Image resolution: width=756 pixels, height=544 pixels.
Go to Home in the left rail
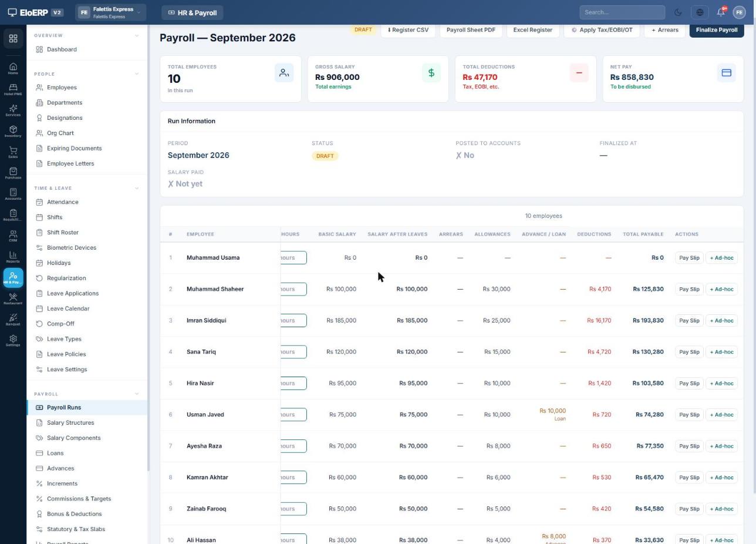(x=13, y=69)
